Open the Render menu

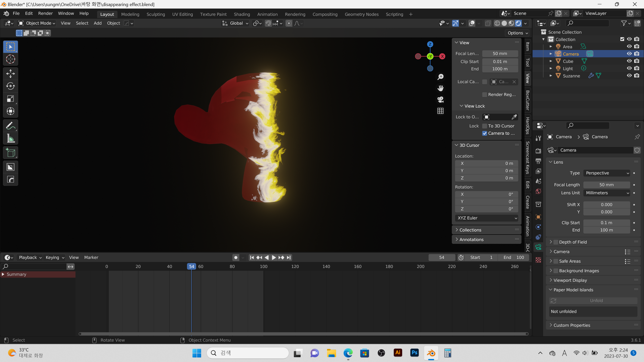(x=45, y=13)
